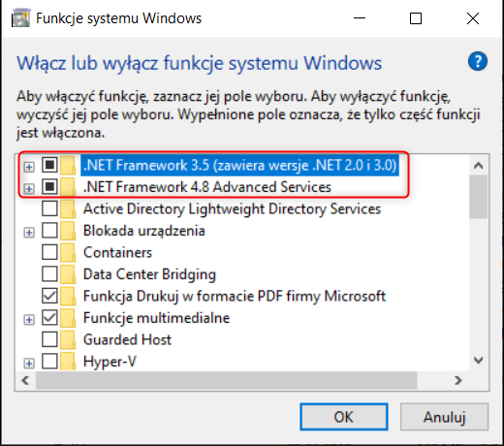Click the Anuluj button
Screen dimensions: 504x446
pos(444,417)
